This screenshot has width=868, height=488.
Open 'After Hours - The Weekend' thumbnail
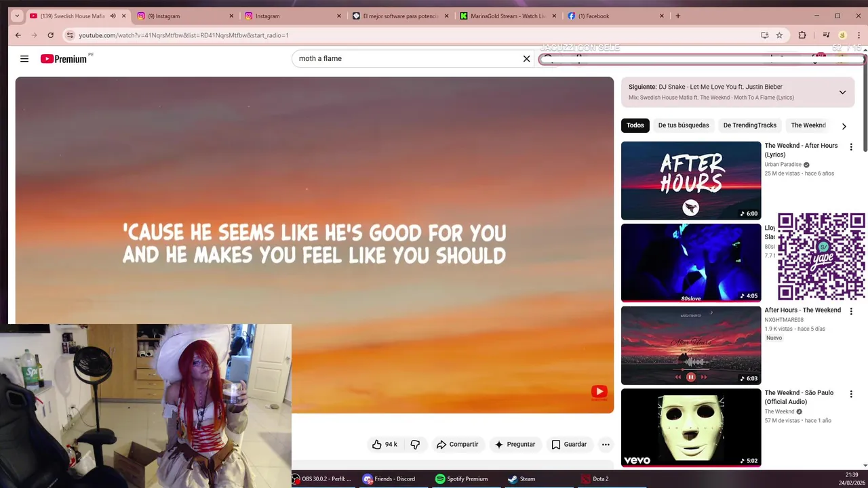coord(691,346)
